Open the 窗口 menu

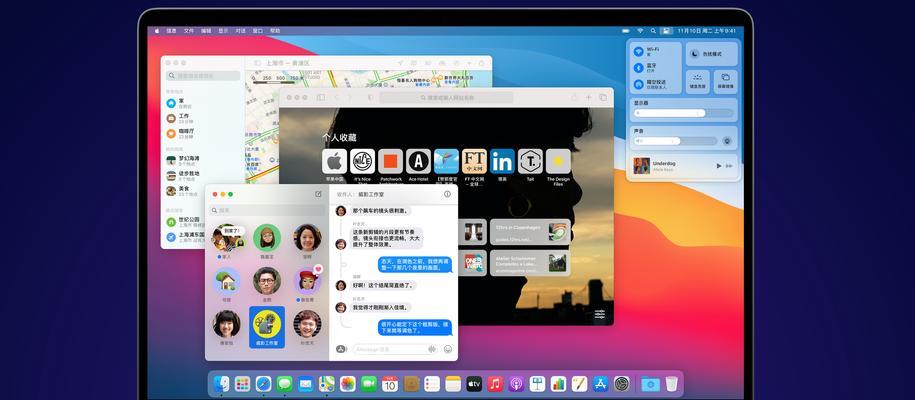(257, 30)
